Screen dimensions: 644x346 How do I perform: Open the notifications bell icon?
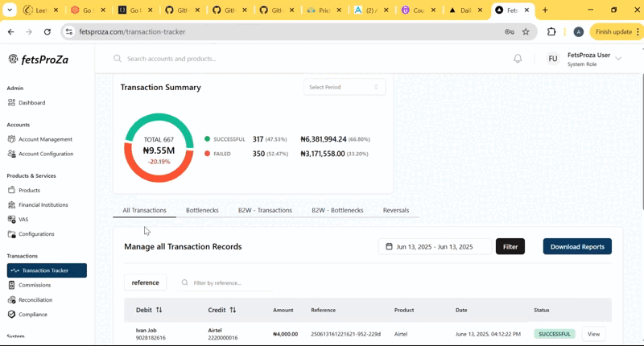518,59
